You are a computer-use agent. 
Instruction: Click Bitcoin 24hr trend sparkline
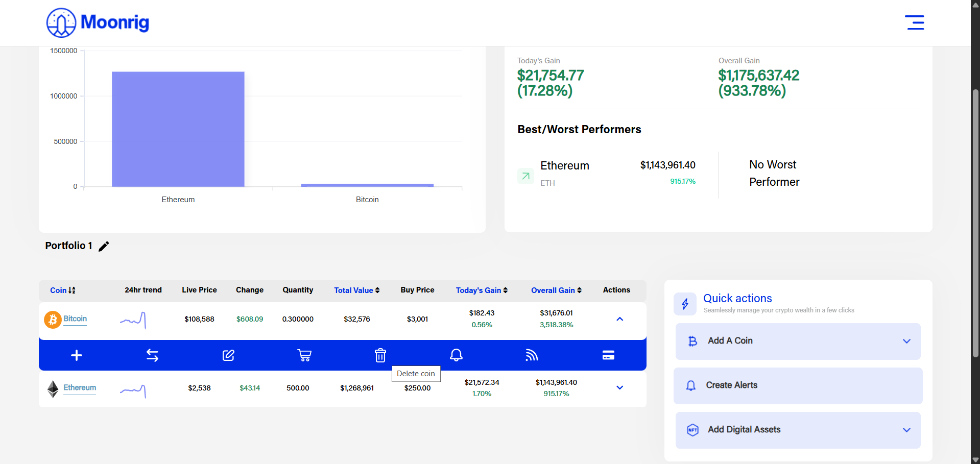pyautogui.click(x=133, y=320)
